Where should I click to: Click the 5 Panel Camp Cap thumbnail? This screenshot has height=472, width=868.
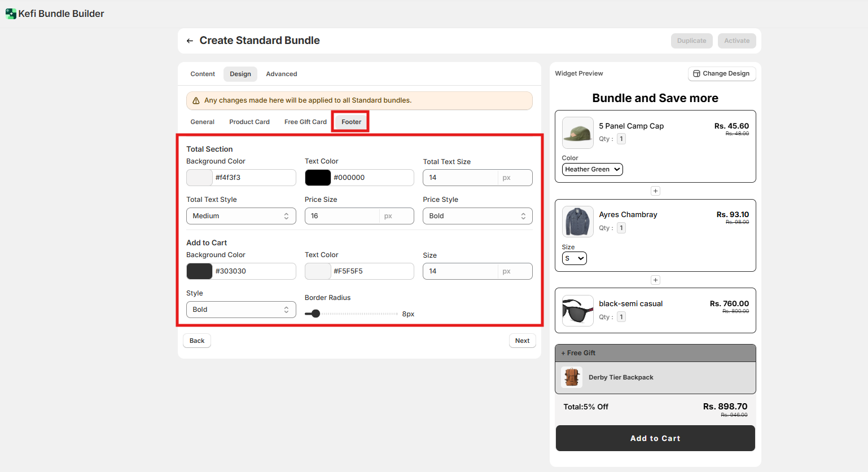(577, 133)
